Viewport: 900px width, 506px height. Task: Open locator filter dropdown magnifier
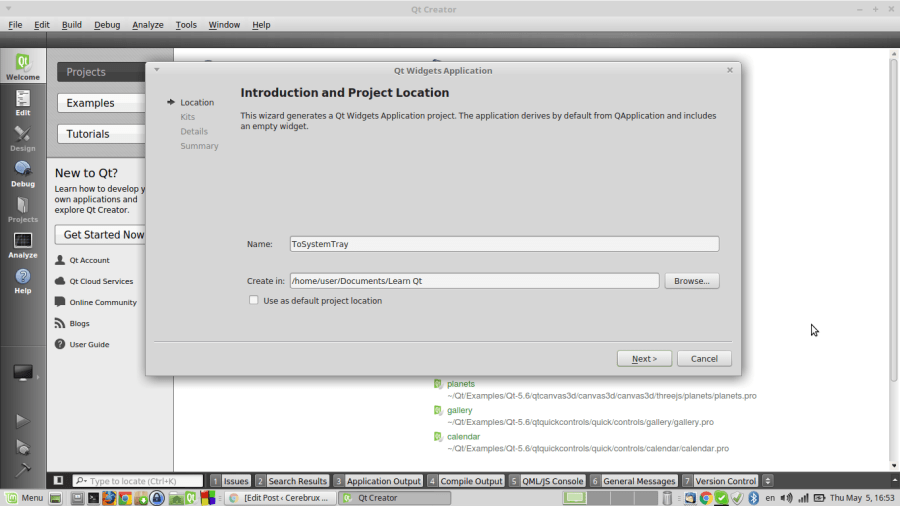pos(81,481)
